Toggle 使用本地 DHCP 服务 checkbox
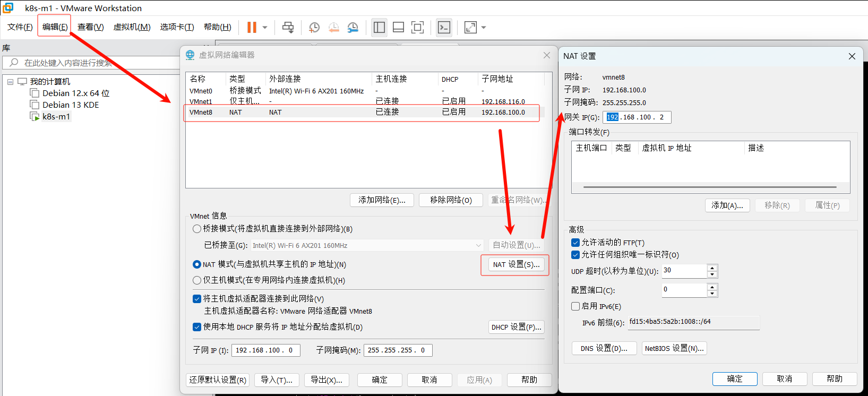The image size is (868, 396). click(197, 327)
